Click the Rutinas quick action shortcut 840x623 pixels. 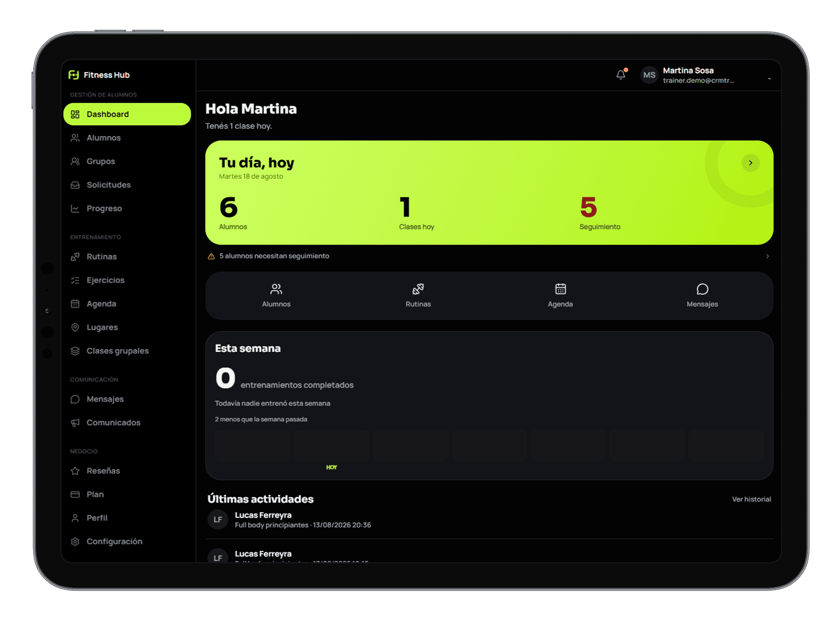418,296
